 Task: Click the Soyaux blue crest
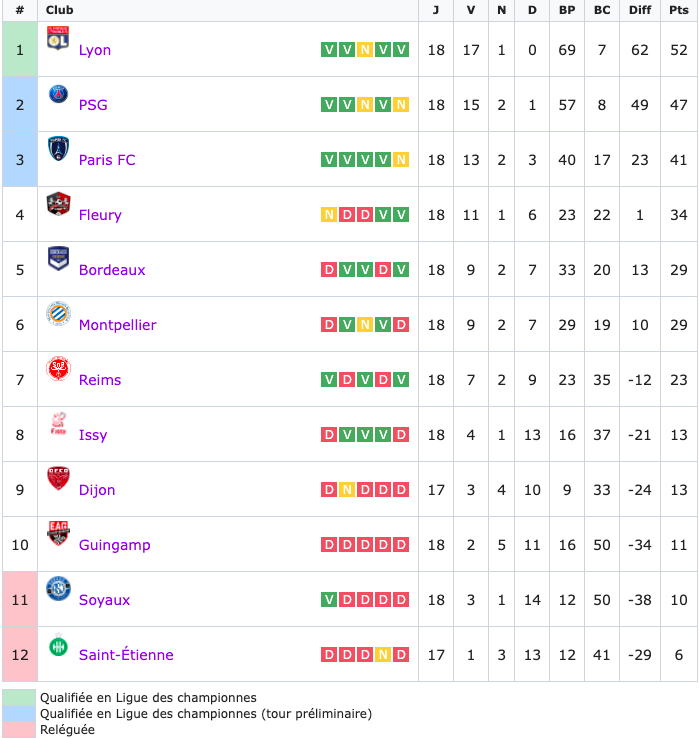click(x=58, y=588)
